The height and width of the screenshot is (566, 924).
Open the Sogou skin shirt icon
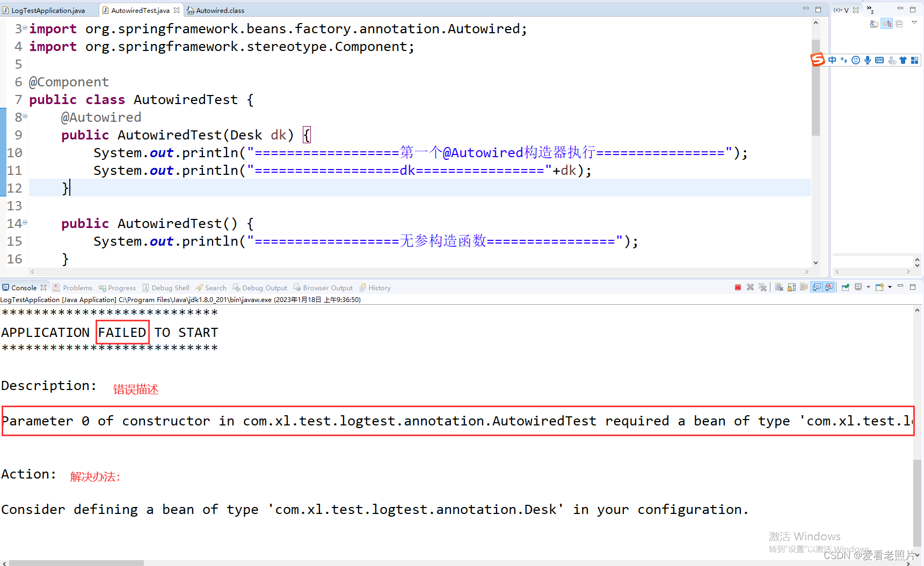point(903,60)
